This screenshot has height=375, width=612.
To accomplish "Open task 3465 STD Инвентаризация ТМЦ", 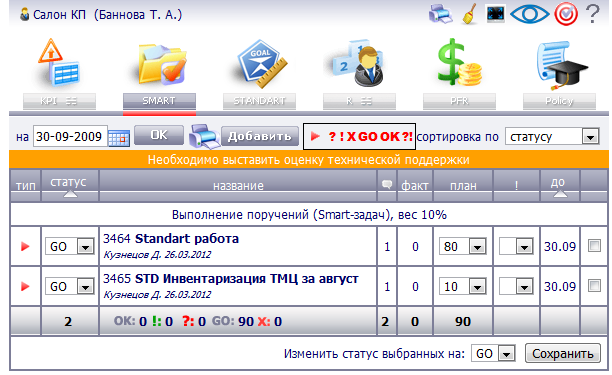I will point(231,279).
